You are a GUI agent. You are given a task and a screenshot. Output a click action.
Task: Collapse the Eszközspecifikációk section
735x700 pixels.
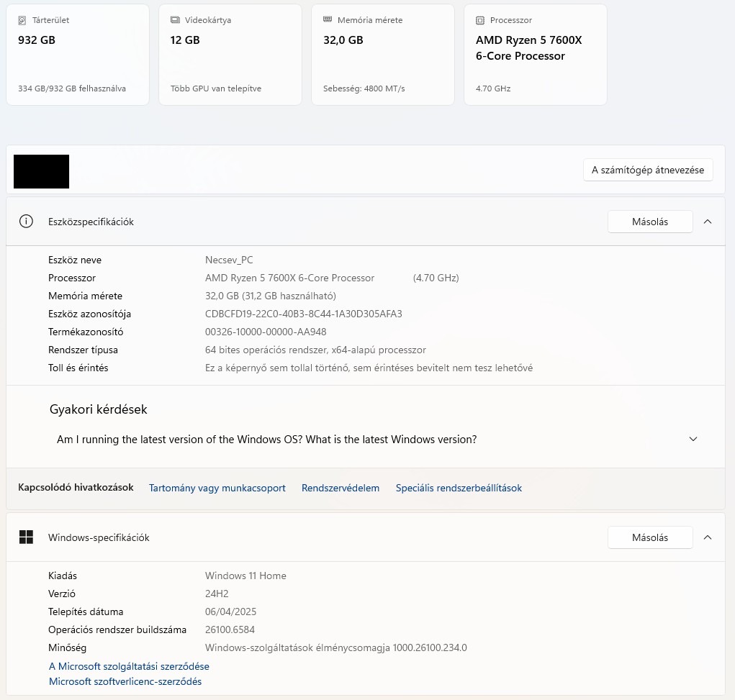tap(708, 222)
